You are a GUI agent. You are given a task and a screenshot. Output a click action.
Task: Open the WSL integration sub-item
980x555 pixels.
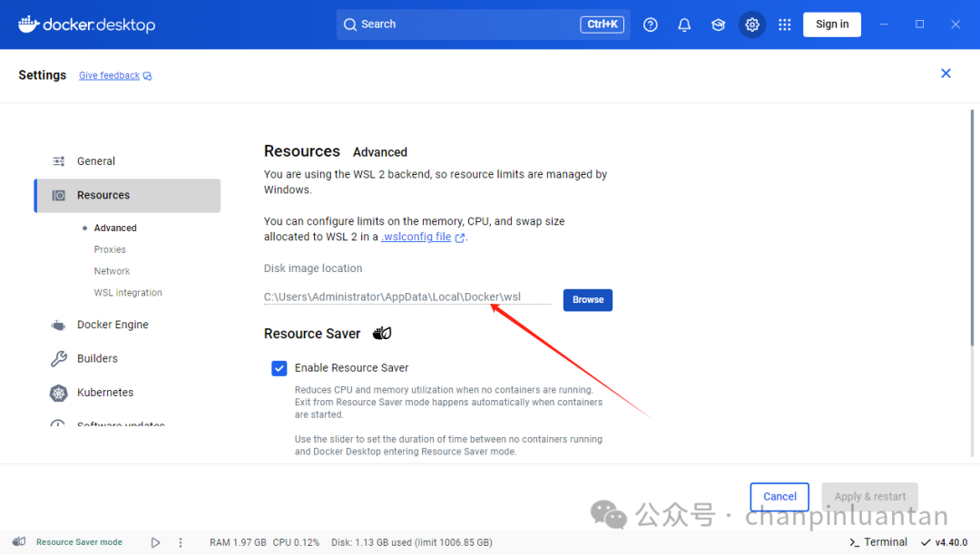click(128, 293)
